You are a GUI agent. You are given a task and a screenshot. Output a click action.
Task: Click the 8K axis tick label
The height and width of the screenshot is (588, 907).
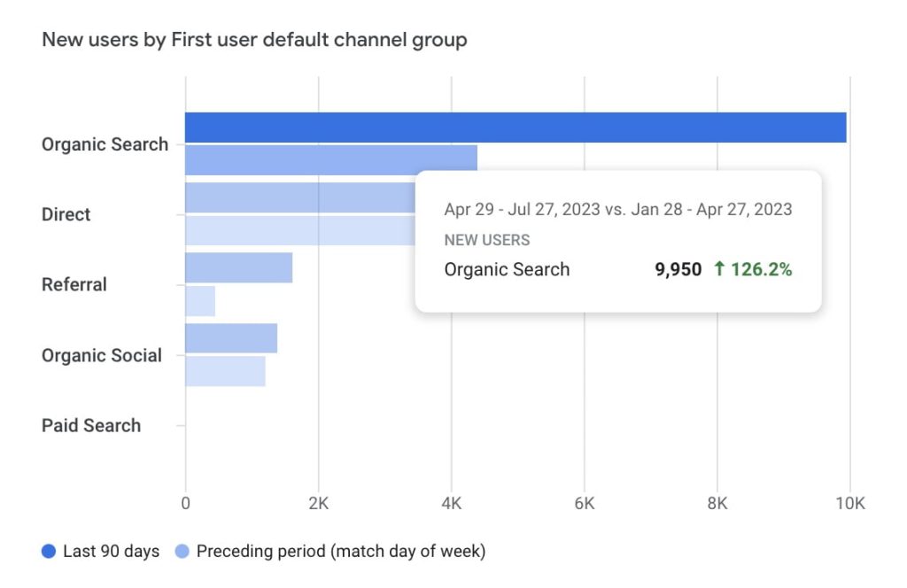(717, 504)
